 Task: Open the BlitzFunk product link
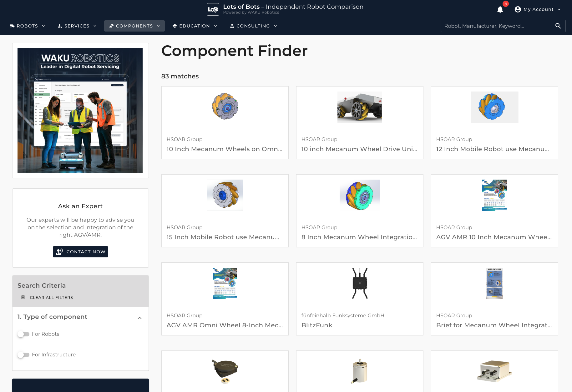(317, 325)
